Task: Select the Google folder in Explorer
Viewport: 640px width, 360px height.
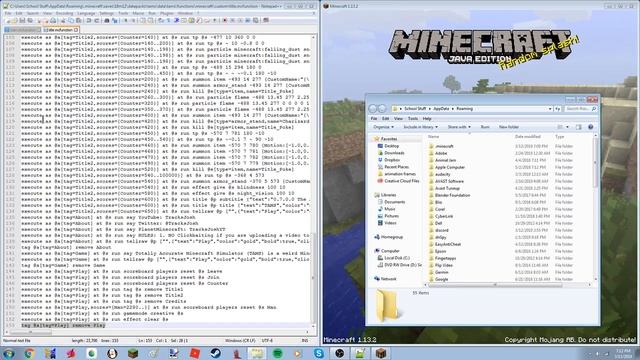Action: click(x=441, y=279)
